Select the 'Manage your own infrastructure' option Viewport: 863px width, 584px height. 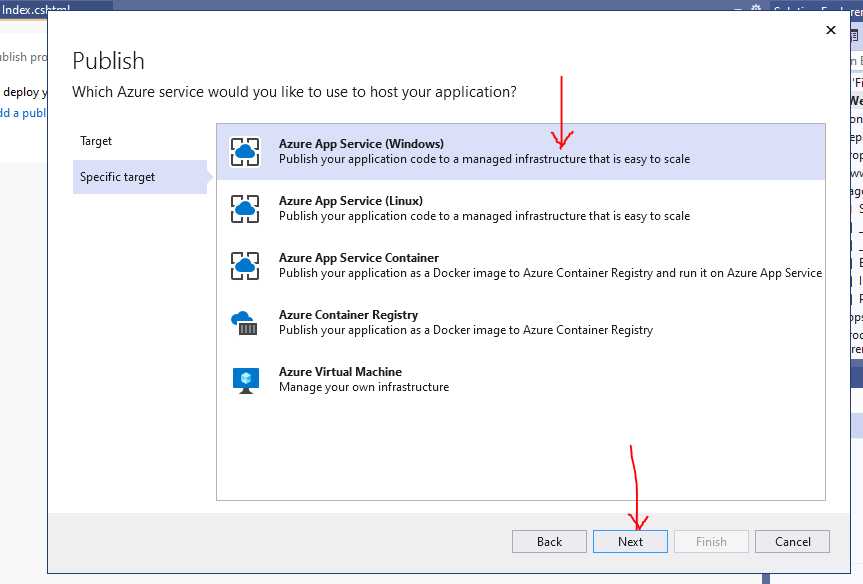[364, 387]
